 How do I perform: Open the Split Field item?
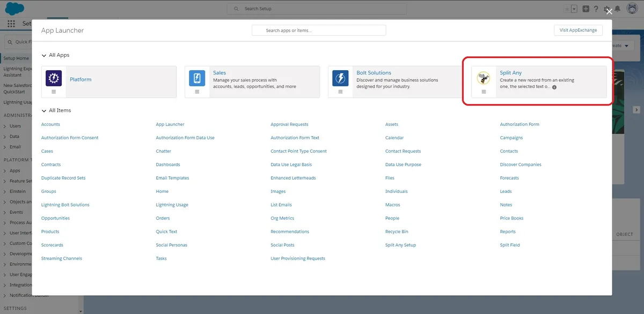pyautogui.click(x=510, y=245)
